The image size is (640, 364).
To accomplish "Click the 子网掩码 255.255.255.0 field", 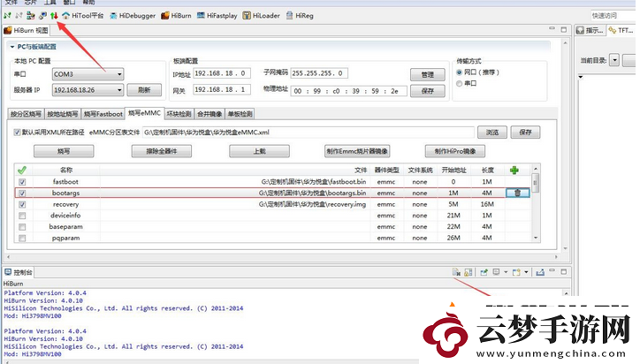I will pyautogui.click(x=319, y=73).
